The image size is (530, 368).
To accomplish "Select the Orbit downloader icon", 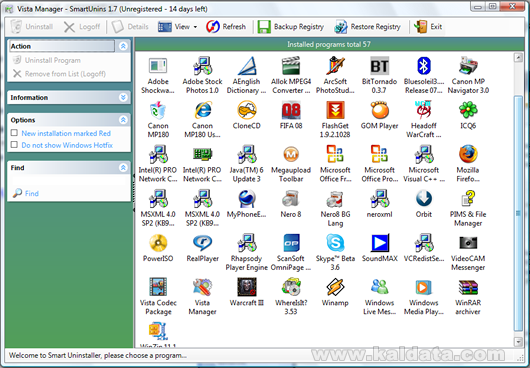I will click(424, 199).
